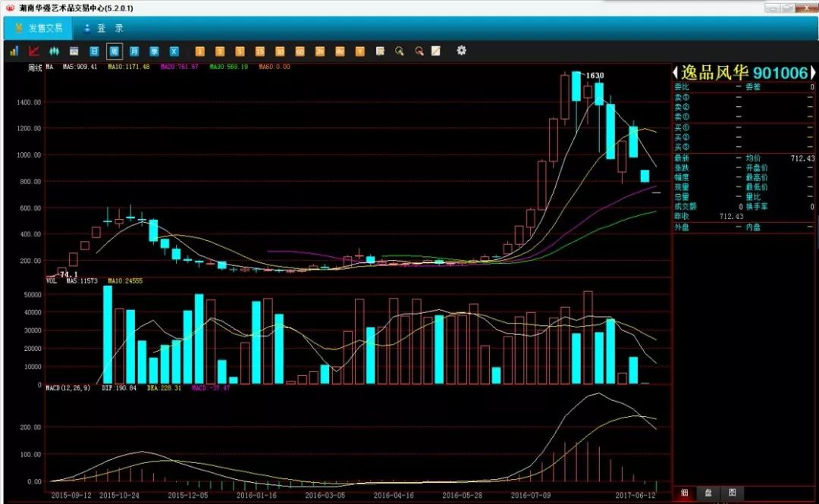819x504 pixels.
Task: Switch to the 细 detail tab
Action: pos(684,493)
